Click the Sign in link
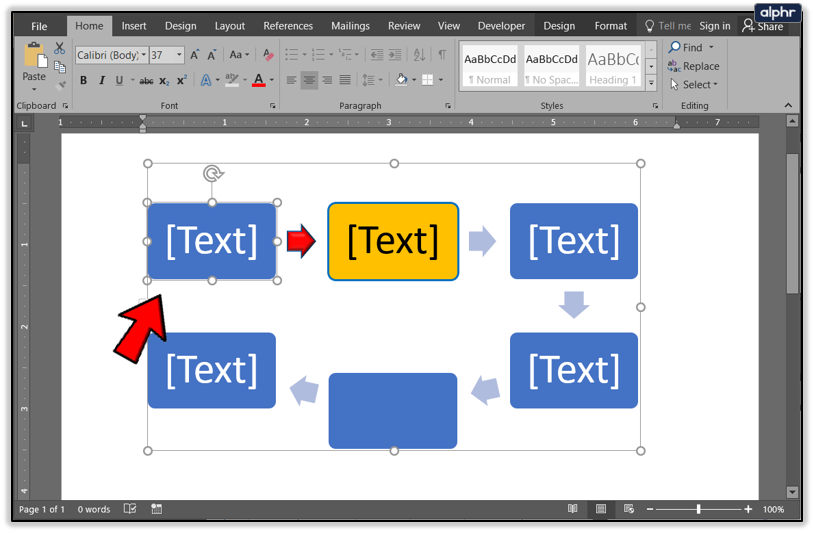Viewport: 814px width, 533px height. (715, 26)
